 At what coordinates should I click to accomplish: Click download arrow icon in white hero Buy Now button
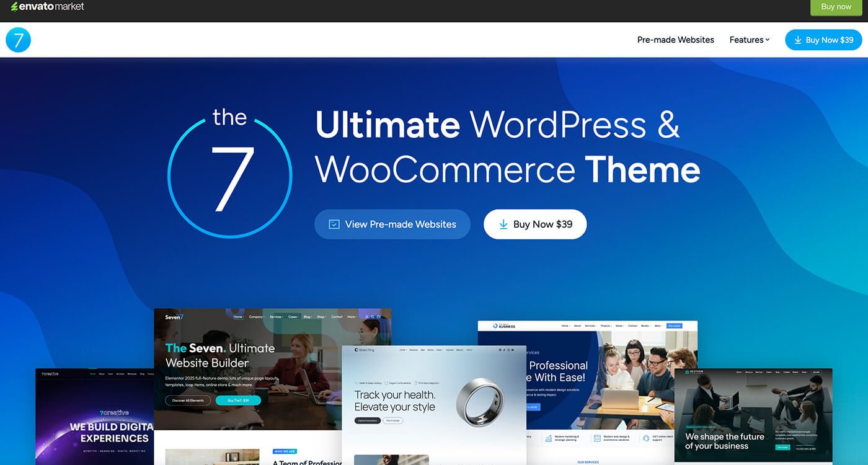tap(503, 224)
